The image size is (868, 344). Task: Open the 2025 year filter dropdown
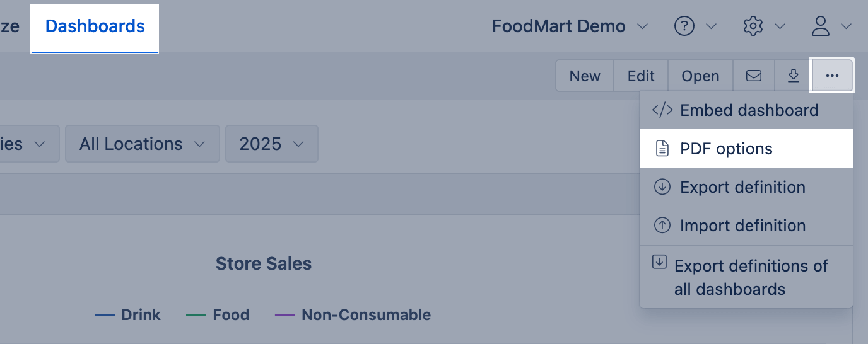(x=272, y=144)
